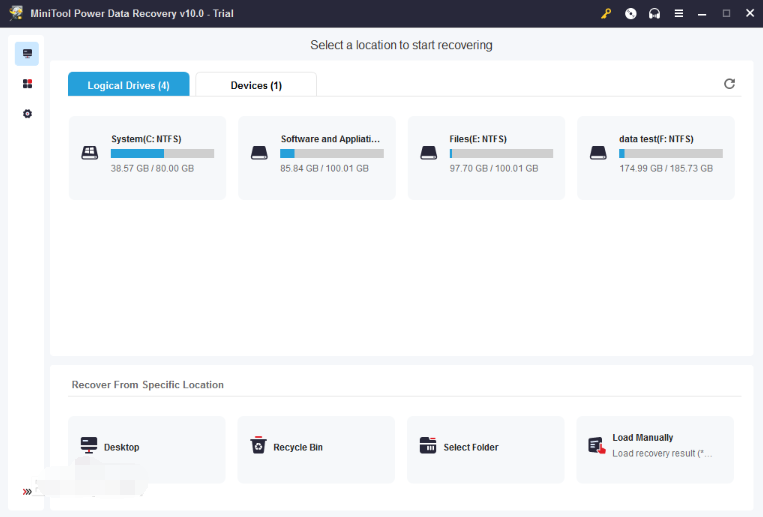Click the yellow key register icon
This screenshot has height=517, width=763.
605,14
